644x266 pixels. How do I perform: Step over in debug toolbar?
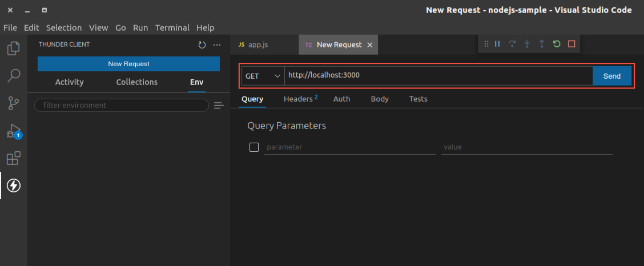pyautogui.click(x=512, y=44)
